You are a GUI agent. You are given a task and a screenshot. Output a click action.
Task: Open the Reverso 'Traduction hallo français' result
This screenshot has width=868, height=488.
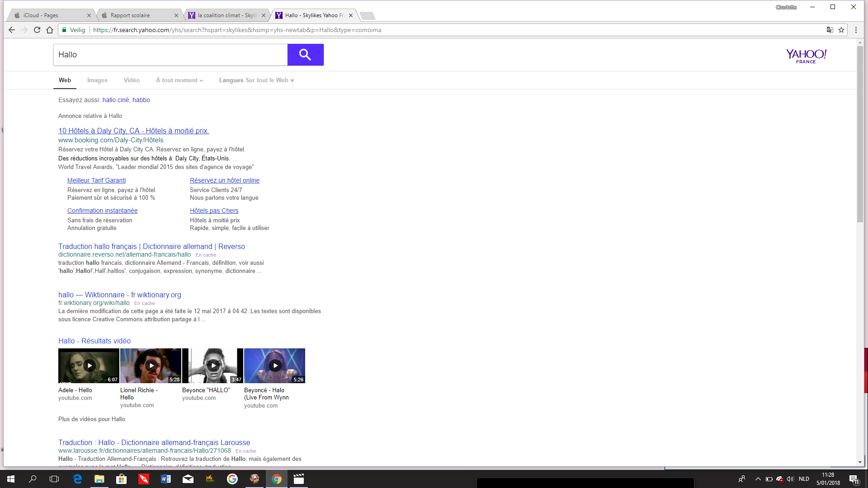click(x=151, y=246)
